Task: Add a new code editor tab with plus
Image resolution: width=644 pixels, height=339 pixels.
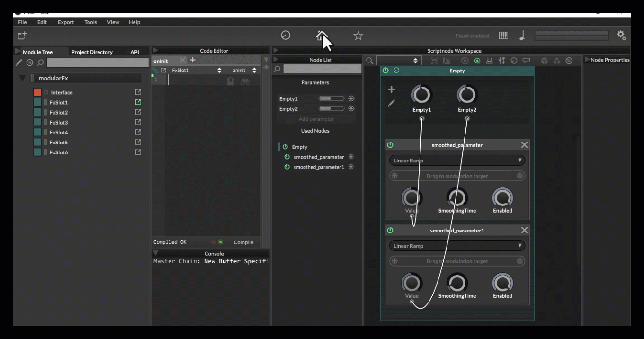Action: coord(192,60)
